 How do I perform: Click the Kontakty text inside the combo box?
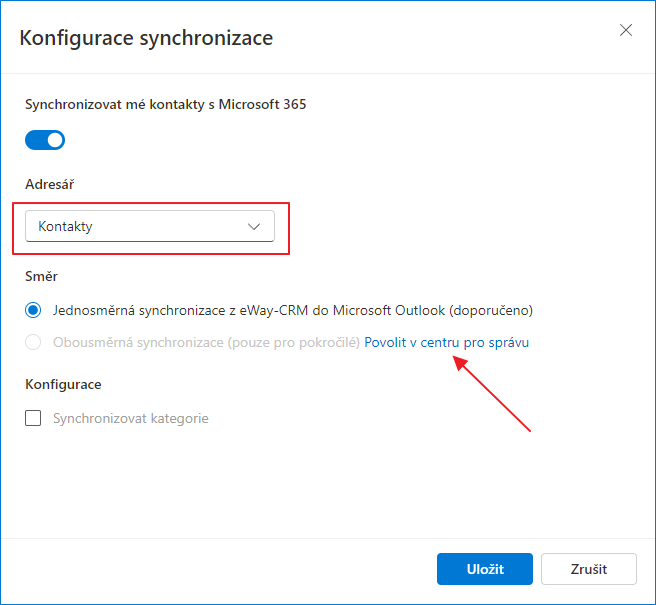[65, 226]
